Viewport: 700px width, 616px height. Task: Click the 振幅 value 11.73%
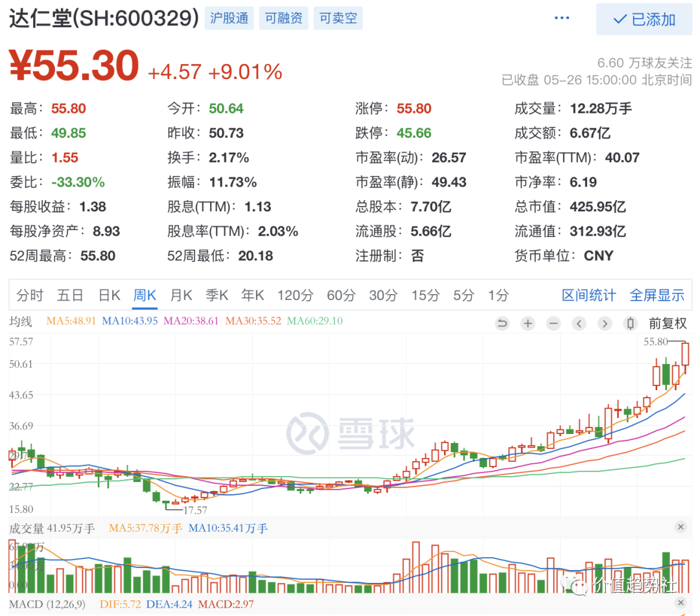pos(233,182)
